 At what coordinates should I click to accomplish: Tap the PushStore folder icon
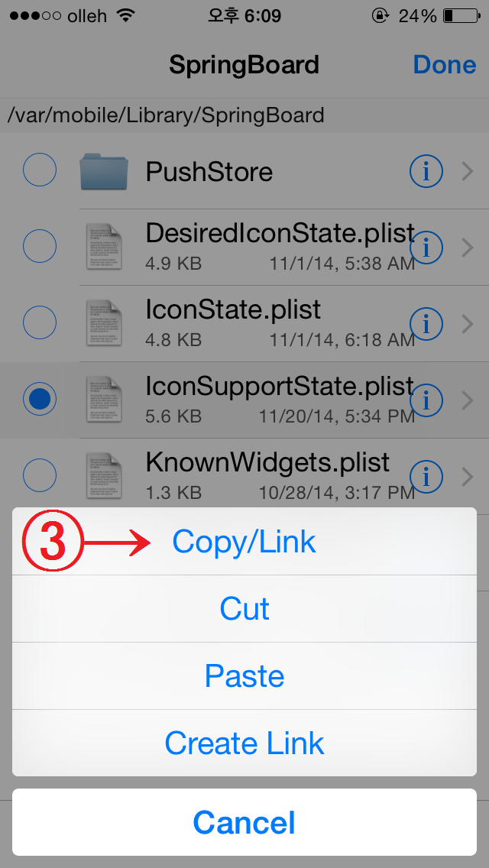coord(104,172)
